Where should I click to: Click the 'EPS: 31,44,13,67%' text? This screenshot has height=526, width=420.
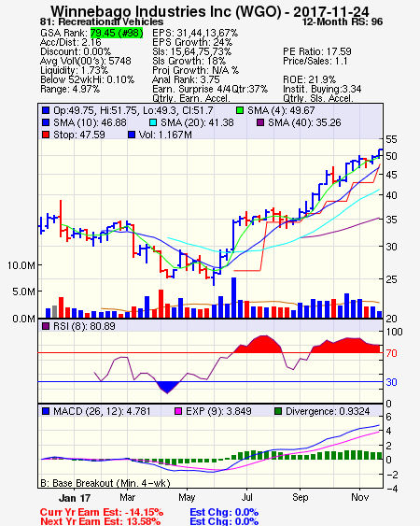(x=195, y=33)
